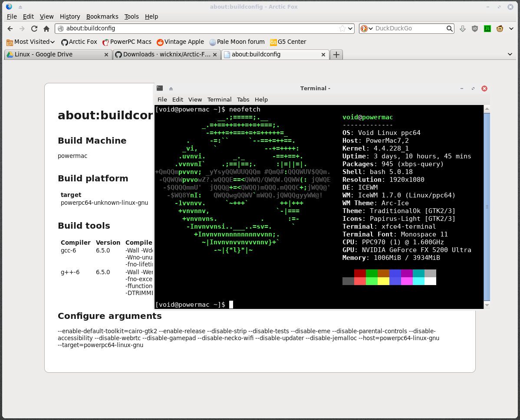The image size is (520, 420).
Task: Open the uBlock shield toolbar icon
Action: click(475, 29)
